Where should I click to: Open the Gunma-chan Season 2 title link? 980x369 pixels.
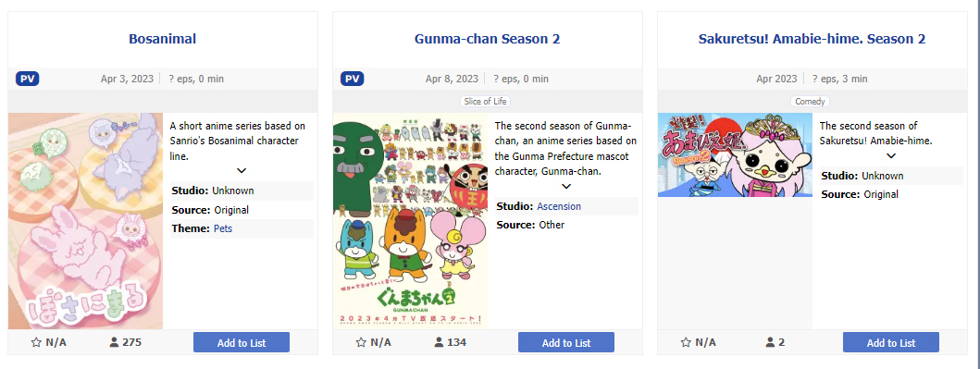click(x=488, y=39)
